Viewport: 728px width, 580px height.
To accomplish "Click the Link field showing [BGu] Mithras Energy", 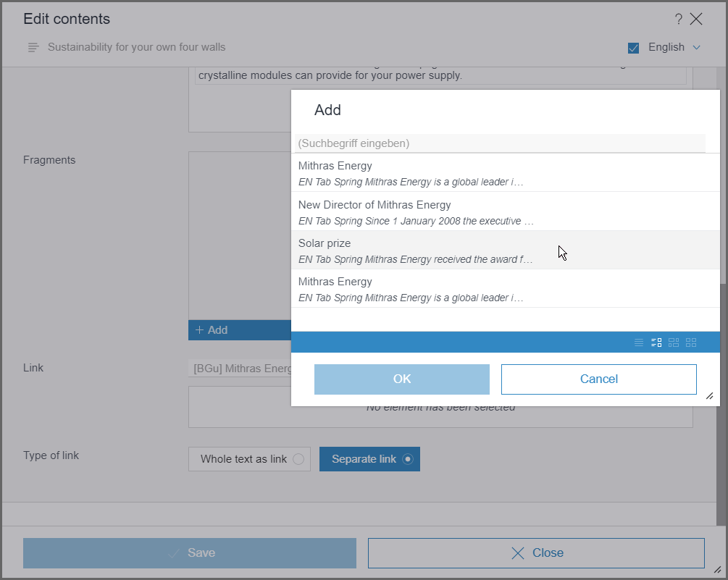I will [x=240, y=369].
